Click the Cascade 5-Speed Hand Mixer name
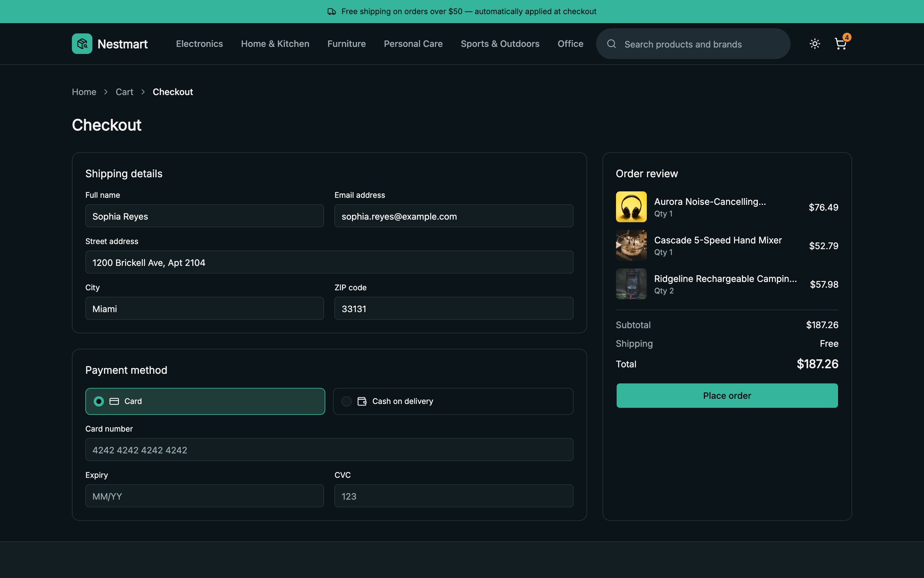 [718, 240]
